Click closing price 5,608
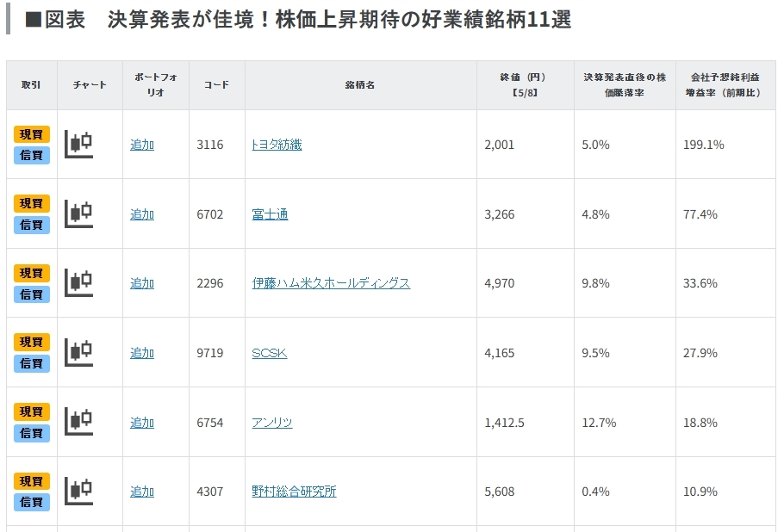 tap(499, 492)
